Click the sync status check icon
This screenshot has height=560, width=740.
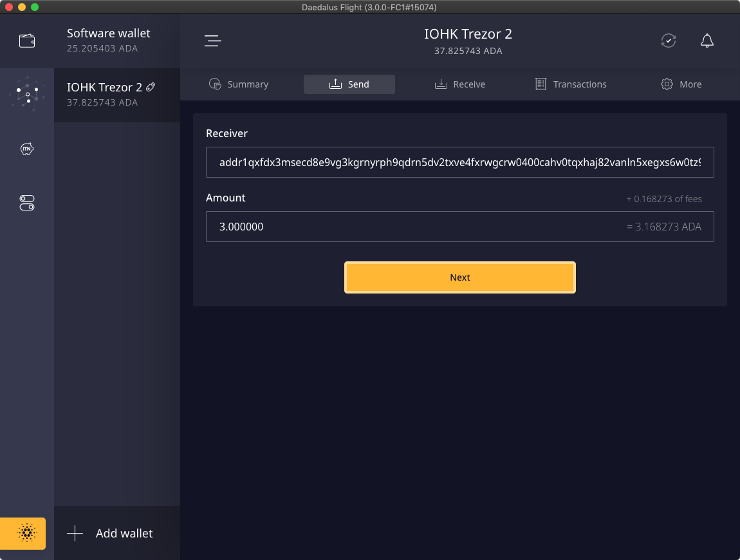click(669, 41)
